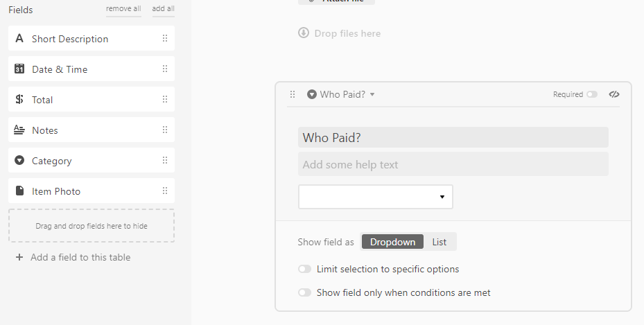Open the Who Paid? field name dropdown arrow
The height and width of the screenshot is (325, 644).
(x=372, y=94)
